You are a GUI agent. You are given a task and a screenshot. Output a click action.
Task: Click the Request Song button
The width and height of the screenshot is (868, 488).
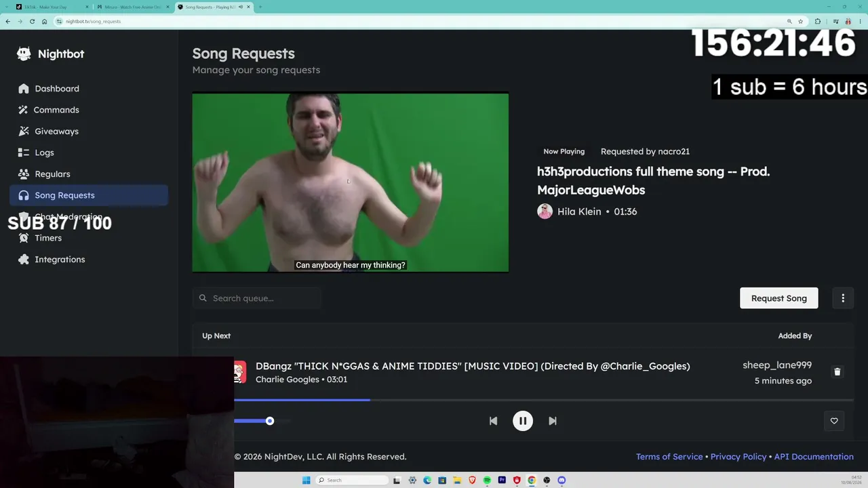[778, 298]
